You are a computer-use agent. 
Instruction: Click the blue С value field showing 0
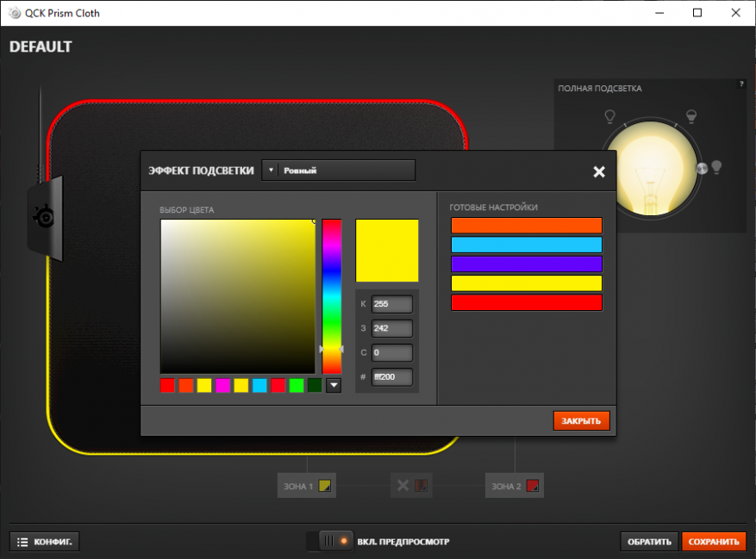coord(392,353)
